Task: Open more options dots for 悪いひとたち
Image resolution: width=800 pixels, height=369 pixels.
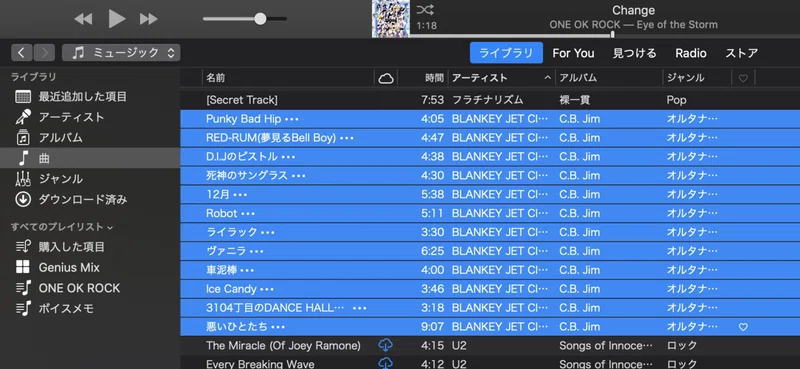Action: [x=278, y=327]
